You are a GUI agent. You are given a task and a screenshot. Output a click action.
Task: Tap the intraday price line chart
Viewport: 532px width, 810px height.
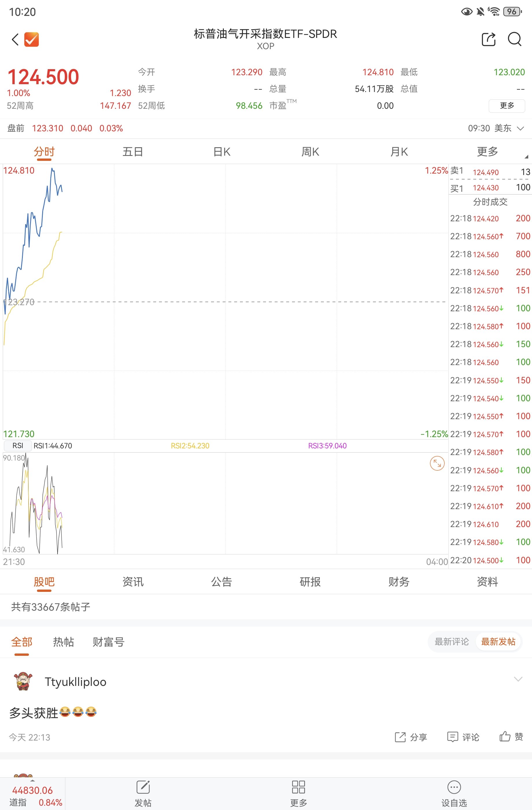(225, 301)
